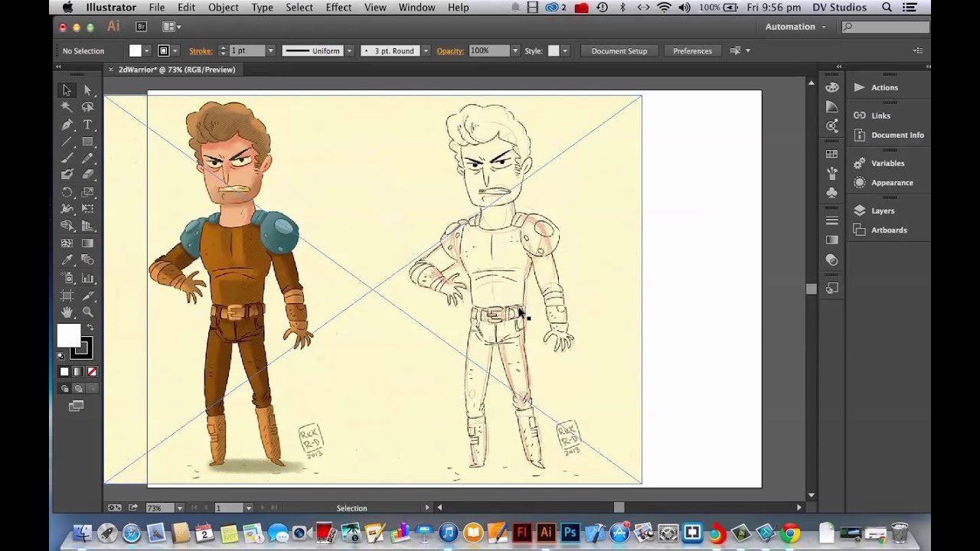Image resolution: width=980 pixels, height=551 pixels.
Task: Click the white Fill box in tools panel
Action: 67,334
